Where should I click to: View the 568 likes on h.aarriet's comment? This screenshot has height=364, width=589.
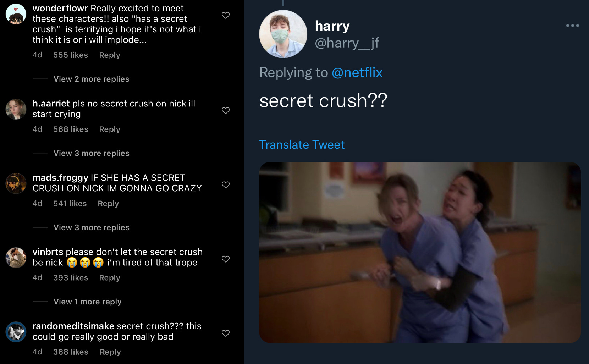pos(71,129)
